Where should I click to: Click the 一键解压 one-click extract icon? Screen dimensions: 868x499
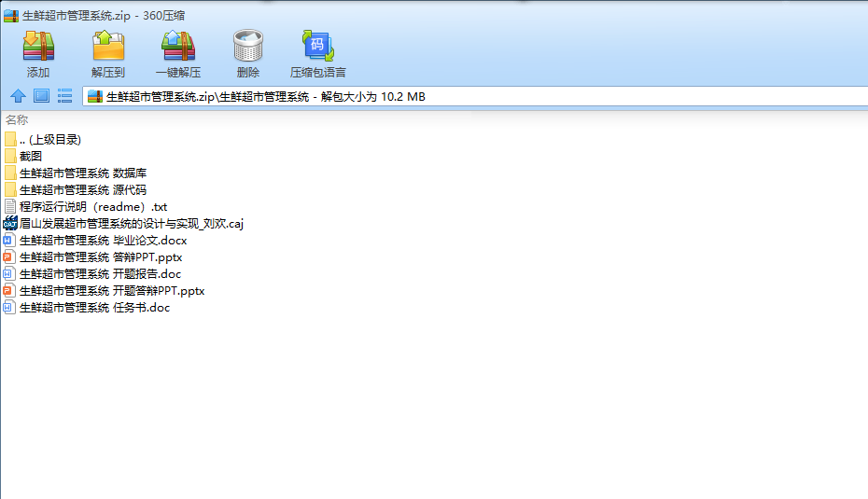point(178,46)
